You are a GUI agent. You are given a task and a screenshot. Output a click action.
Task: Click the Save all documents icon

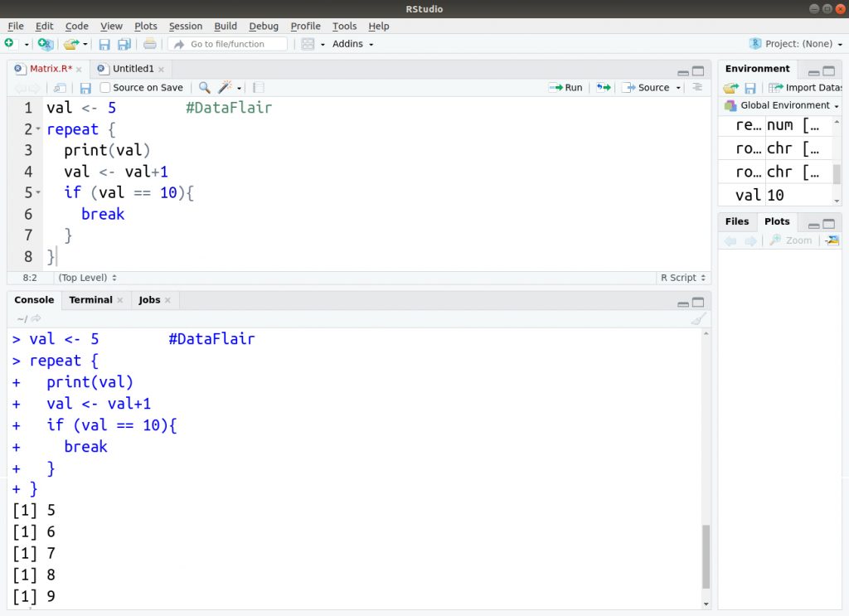click(124, 45)
